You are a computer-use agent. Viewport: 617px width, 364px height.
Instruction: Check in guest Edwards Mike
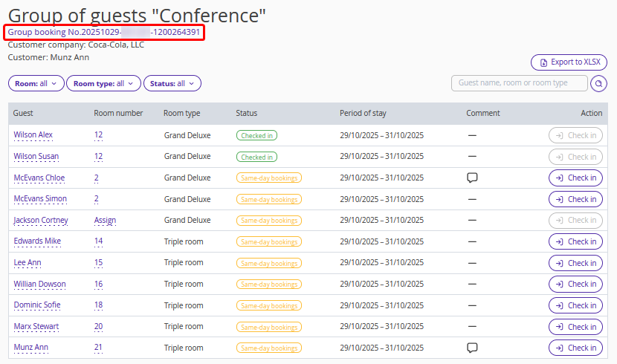pos(575,241)
